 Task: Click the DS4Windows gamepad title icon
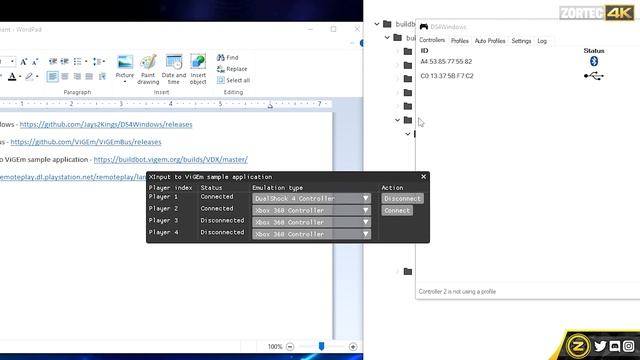[x=424, y=27]
